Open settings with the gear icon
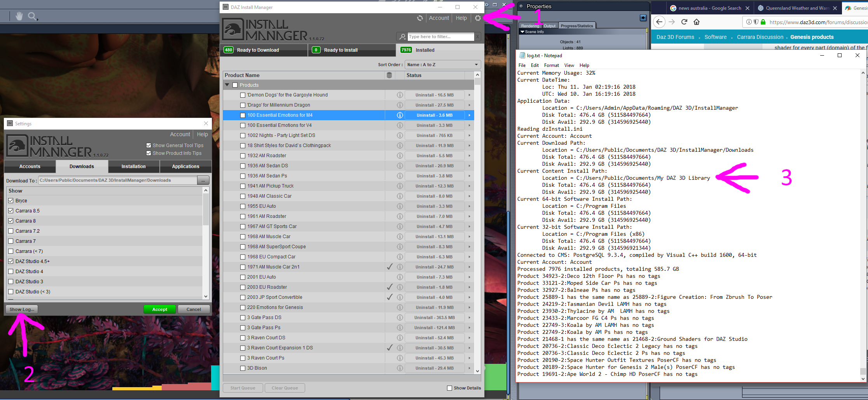The image size is (868, 400). (478, 18)
